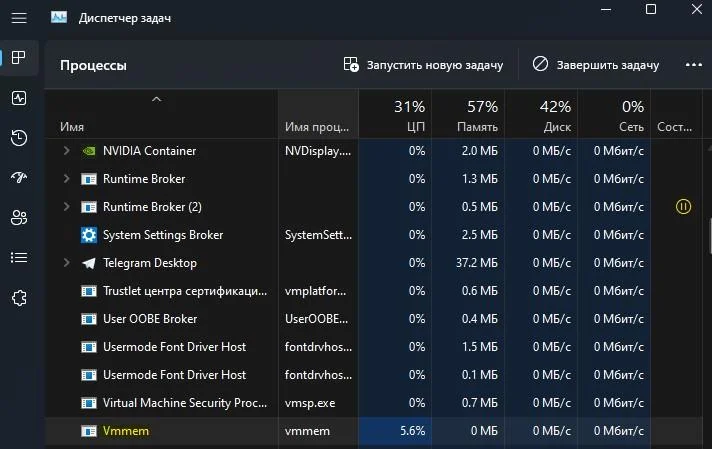This screenshot has height=449, width=712.
Task: Click the Telegram Desktop paper plane icon
Action: tap(89, 263)
